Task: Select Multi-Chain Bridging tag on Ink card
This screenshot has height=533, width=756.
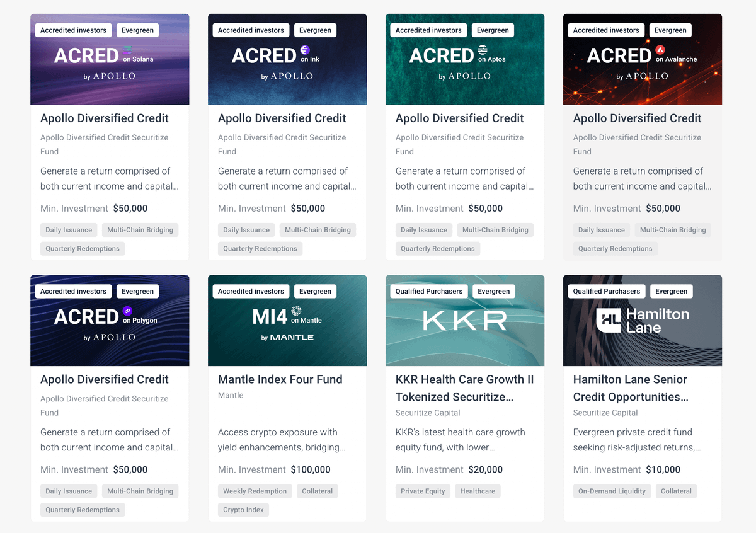Action: click(x=318, y=230)
